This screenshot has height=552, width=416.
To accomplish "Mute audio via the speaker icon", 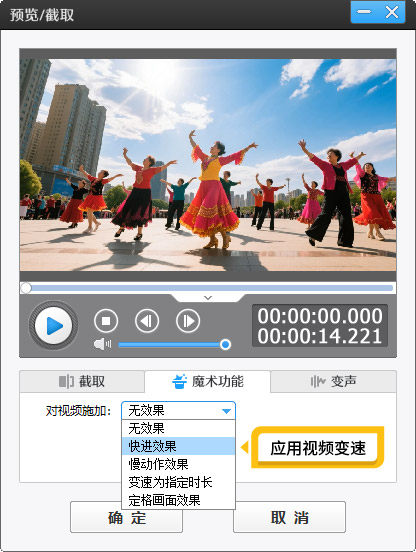I will coord(102,344).
